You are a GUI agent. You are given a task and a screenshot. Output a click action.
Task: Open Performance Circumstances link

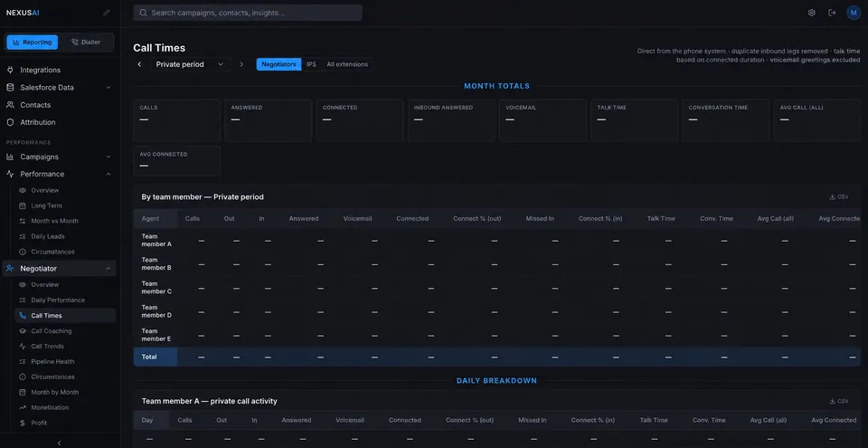click(52, 252)
